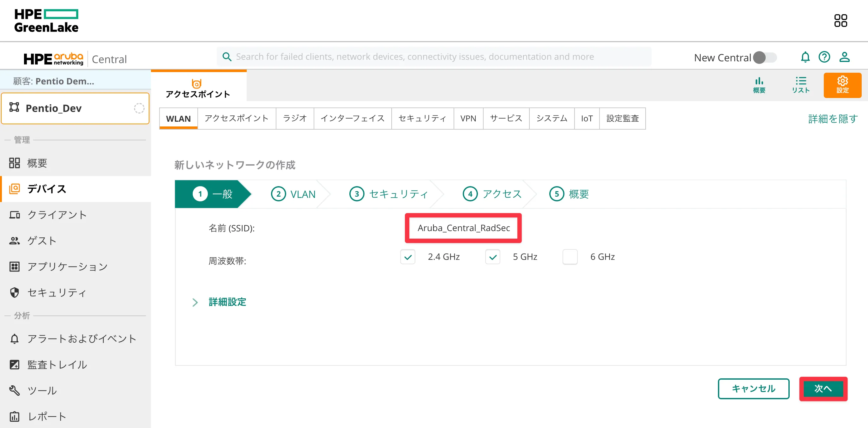
Task: Toggle the New Central switch
Action: coord(765,58)
